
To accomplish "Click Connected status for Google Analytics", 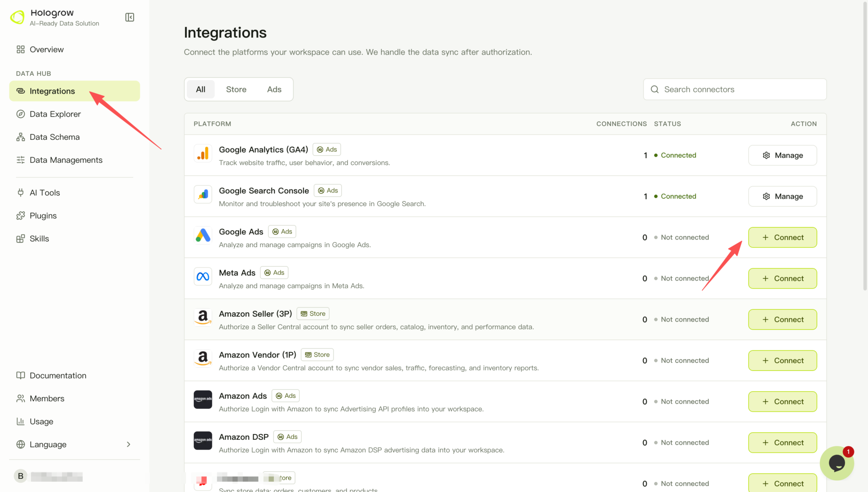I will click(675, 156).
